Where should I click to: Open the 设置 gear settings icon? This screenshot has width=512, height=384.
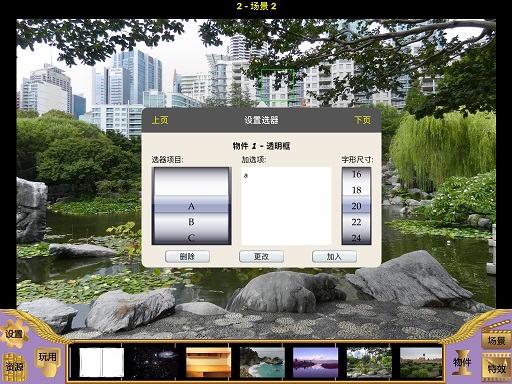(x=14, y=334)
